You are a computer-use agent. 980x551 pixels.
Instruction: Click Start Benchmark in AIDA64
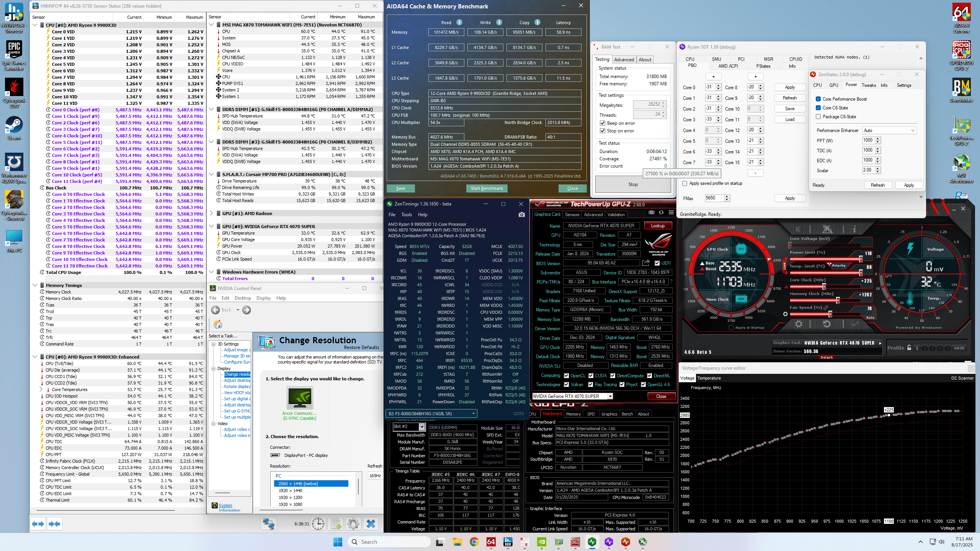coord(487,188)
